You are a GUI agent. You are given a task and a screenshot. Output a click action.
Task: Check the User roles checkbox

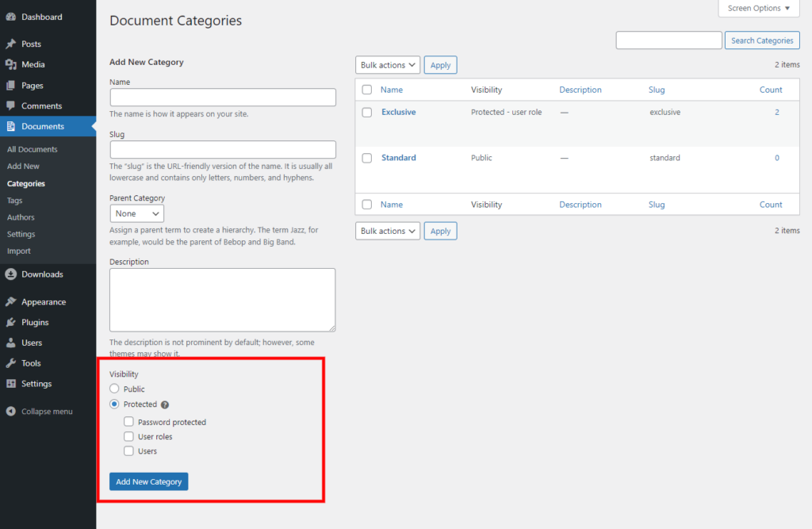click(129, 437)
